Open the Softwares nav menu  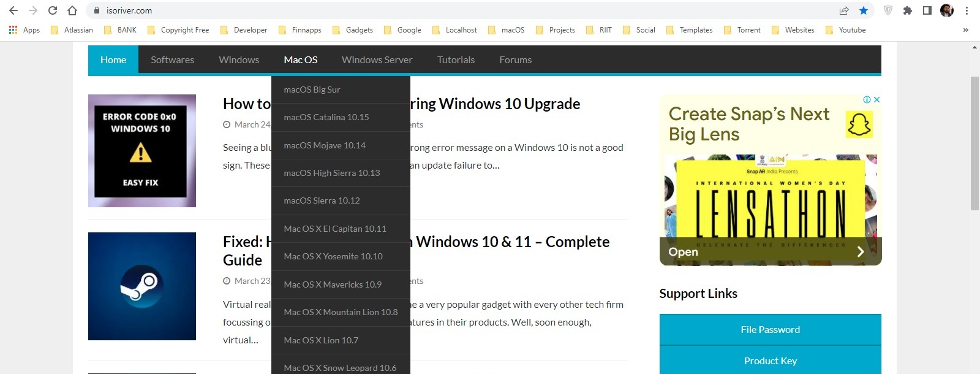pyautogui.click(x=173, y=59)
